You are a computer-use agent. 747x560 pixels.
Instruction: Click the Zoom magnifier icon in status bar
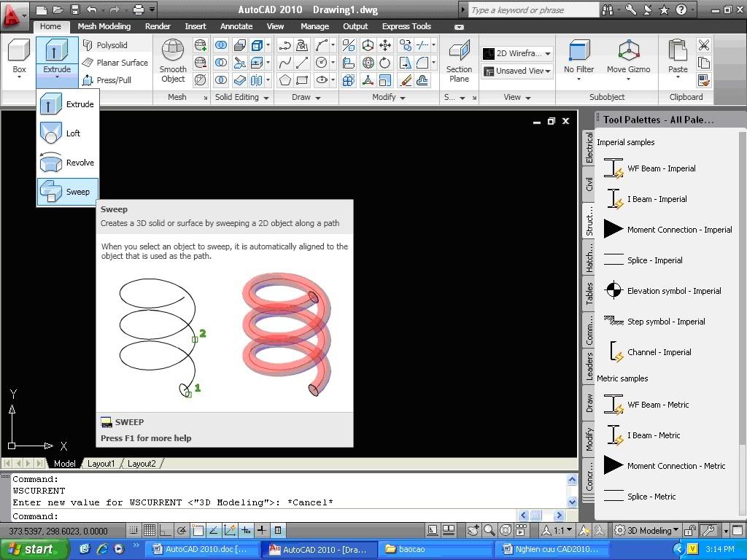point(489,530)
